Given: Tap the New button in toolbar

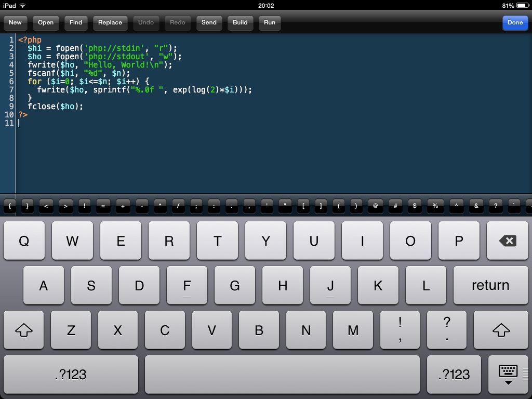Looking at the screenshot, I should (15, 23).
